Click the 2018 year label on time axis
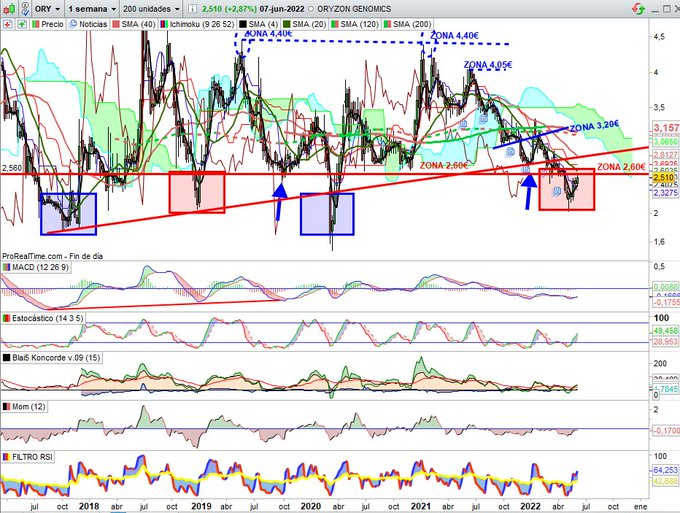 point(90,506)
